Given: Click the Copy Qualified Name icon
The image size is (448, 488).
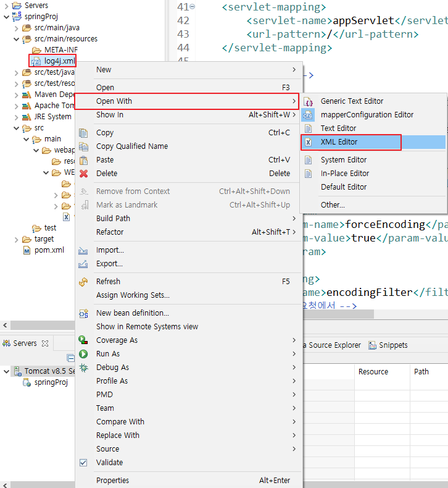Looking at the screenshot, I should click(x=83, y=146).
